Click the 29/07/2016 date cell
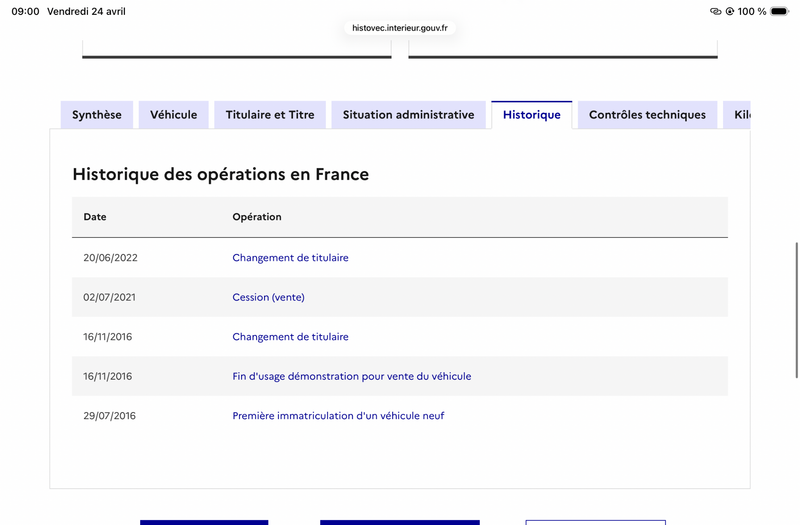This screenshot has width=800, height=525. (110, 416)
